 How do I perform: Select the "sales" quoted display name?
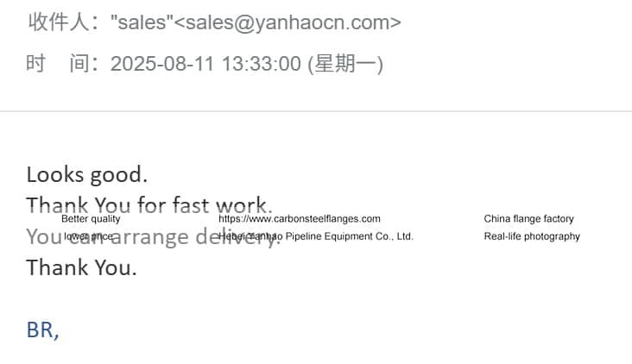point(142,22)
